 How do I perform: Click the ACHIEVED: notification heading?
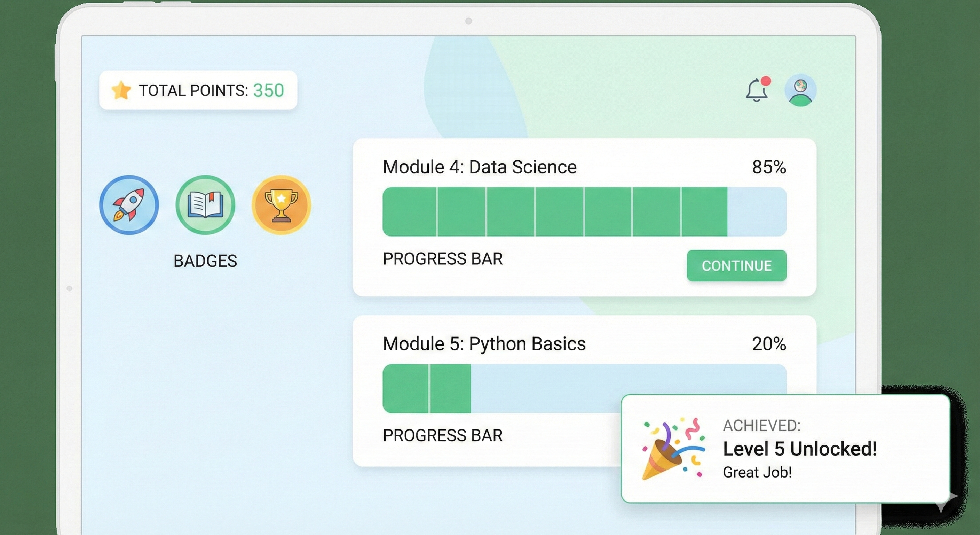[762, 426]
